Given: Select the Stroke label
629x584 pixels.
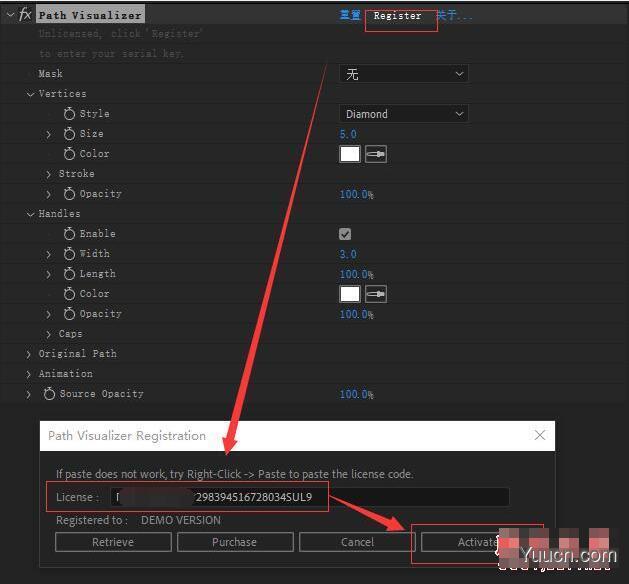Looking at the screenshot, I should click(77, 174).
